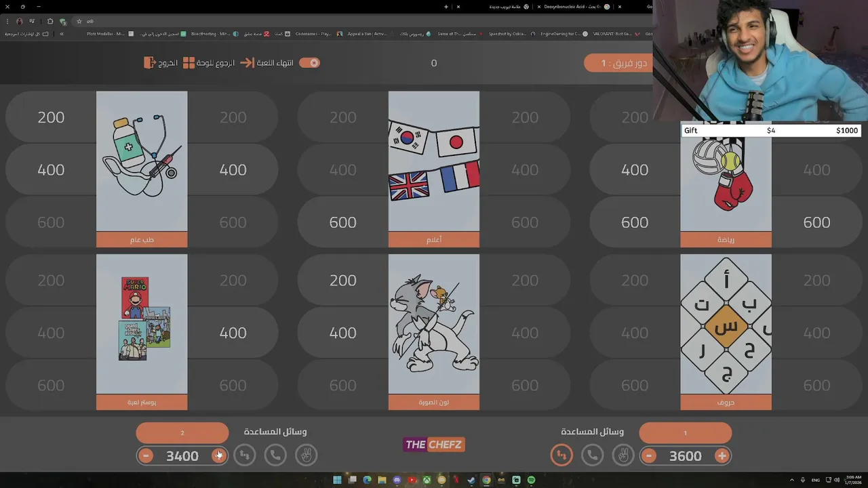Use team 1's orange swap arrows lifeline
The image size is (868, 488).
[x=561, y=455]
